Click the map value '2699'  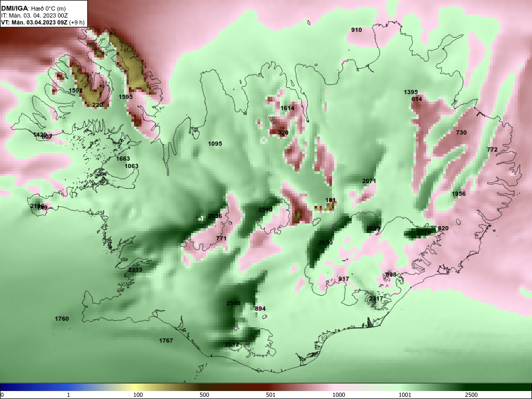coord(373,228)
